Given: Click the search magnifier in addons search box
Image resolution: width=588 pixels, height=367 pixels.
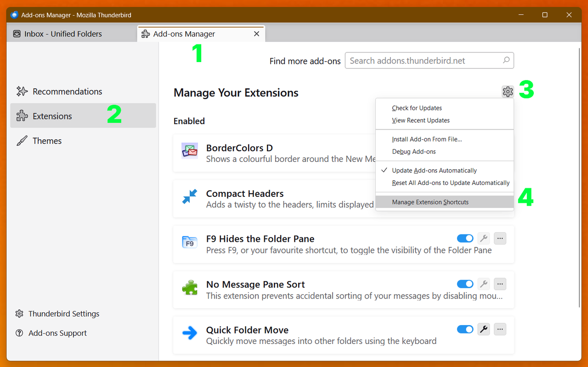Looking at the screenshot, I should click(506, 60).
